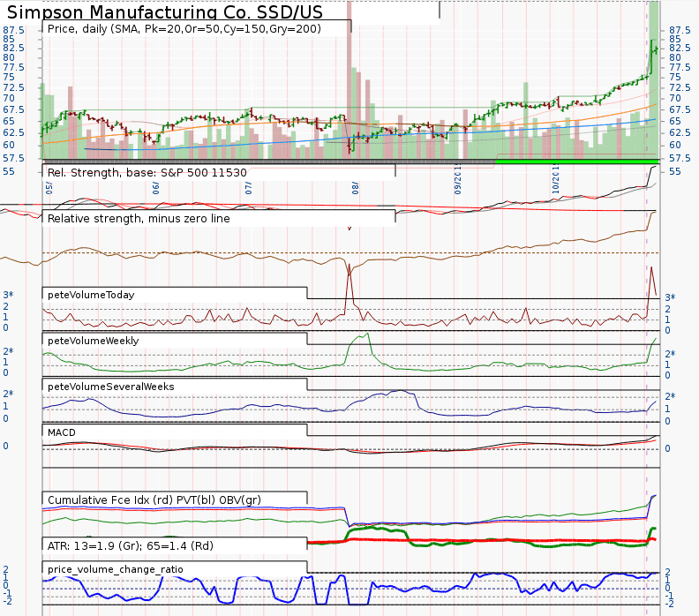Click 57.5 on the left price axis
Viewport: 699px width, 616px height.
14,158
